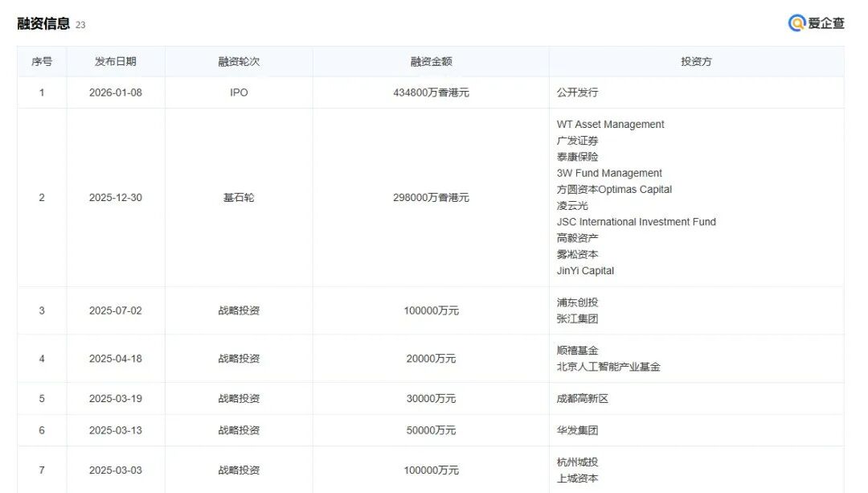Select the date 2025-03-03
The width and height of the screenshot is (868, 493).
(x=115, y=470)
